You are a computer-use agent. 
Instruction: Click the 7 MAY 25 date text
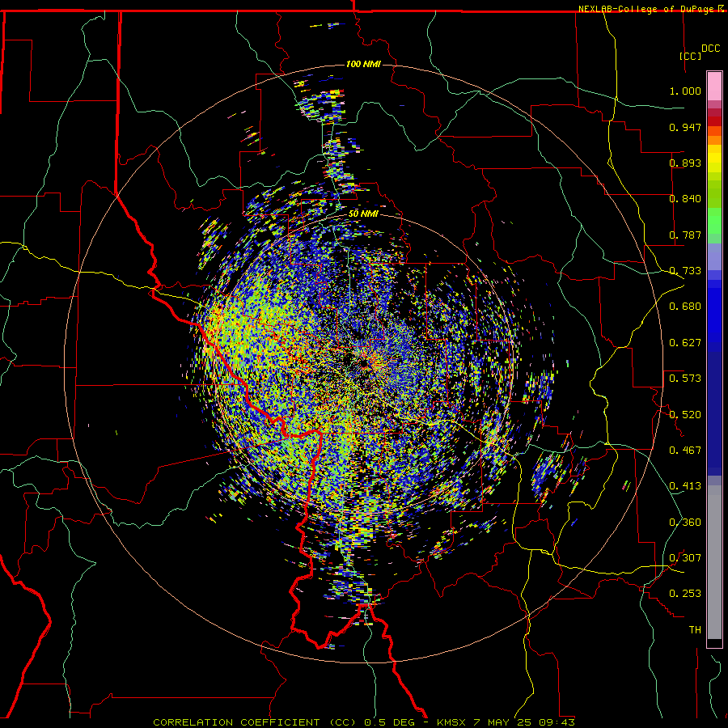[502, 722]
